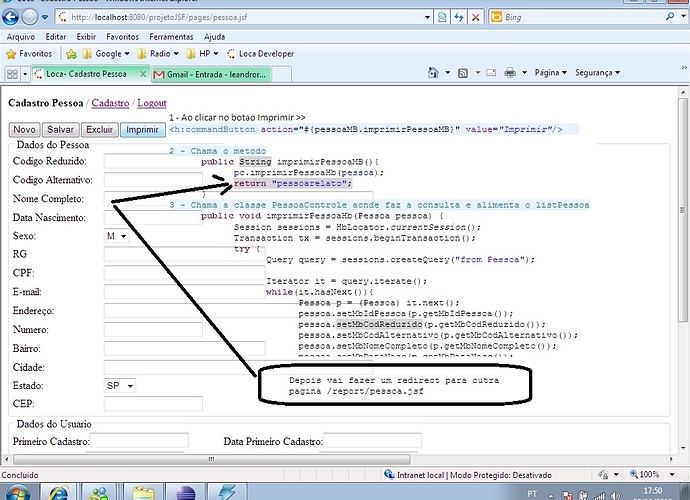Click the browser Back arrow button
The image size is (690, 500).
click(14, 17)
